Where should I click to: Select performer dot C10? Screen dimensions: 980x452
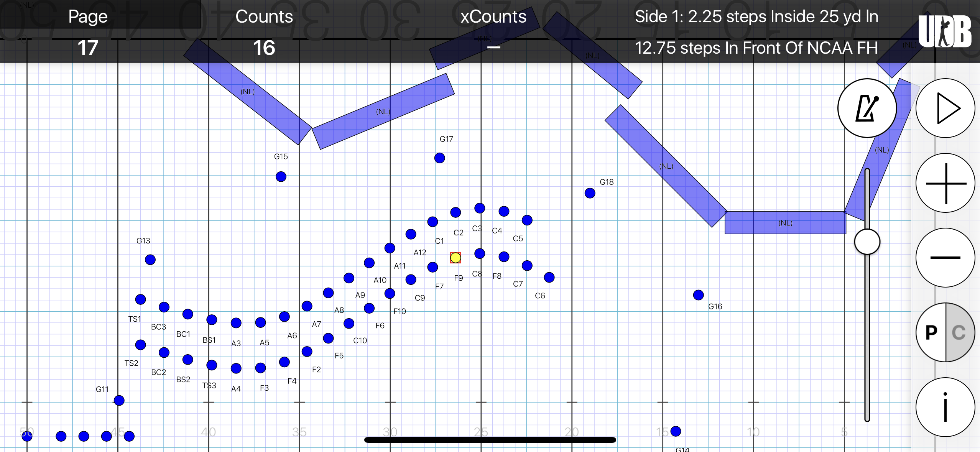coord(349,324)
